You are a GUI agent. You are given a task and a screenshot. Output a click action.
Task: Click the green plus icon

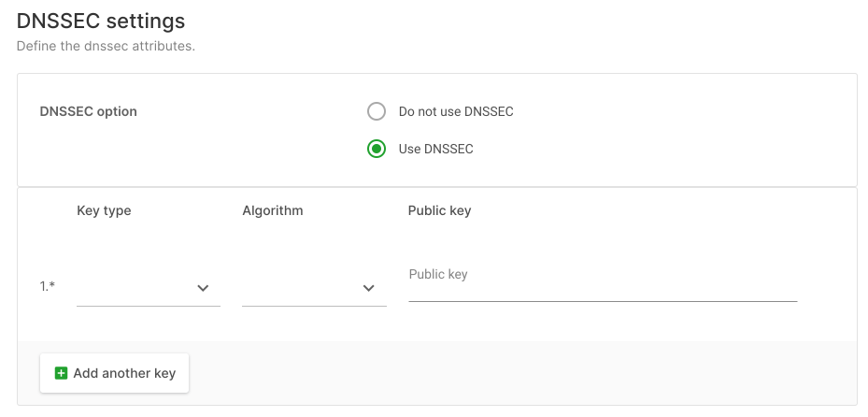click(x=61, y=373)
